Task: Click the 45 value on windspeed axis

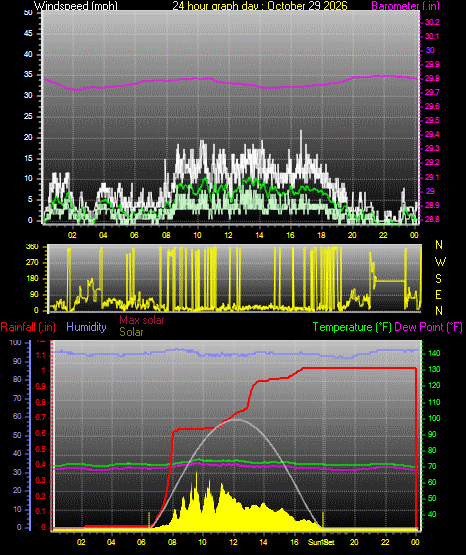Action: pyautogui.click(x=28, y=34)
